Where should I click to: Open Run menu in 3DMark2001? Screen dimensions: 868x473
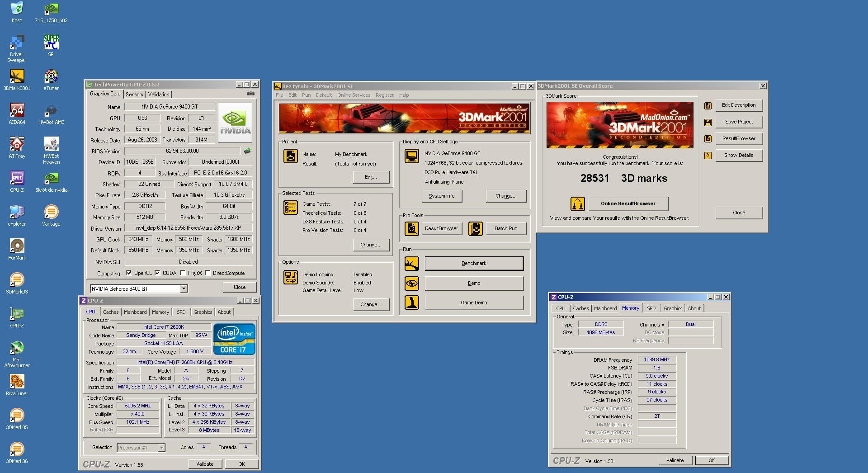[x=306, y=95]
